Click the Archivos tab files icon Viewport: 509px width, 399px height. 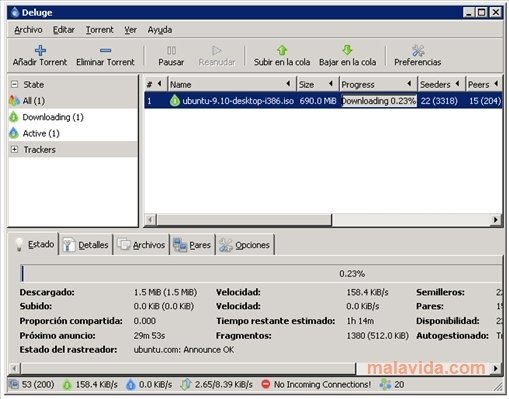click(124, 245)
